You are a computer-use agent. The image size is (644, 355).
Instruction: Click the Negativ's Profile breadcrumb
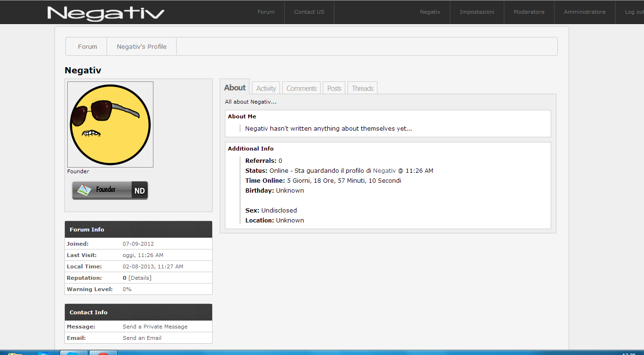tap(142, 47)
